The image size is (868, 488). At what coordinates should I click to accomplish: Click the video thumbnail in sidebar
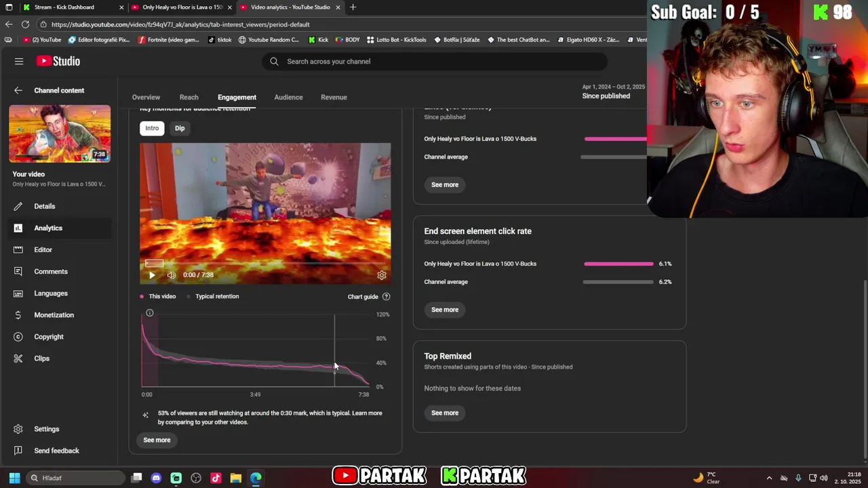60,134
